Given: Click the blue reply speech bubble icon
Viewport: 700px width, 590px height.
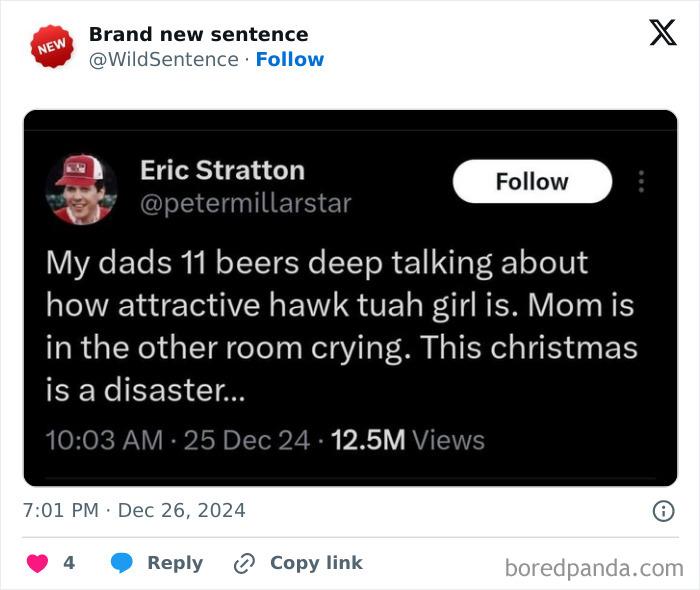Looking at the screenshot, I should pyautogui.click(x=122, y=563).
